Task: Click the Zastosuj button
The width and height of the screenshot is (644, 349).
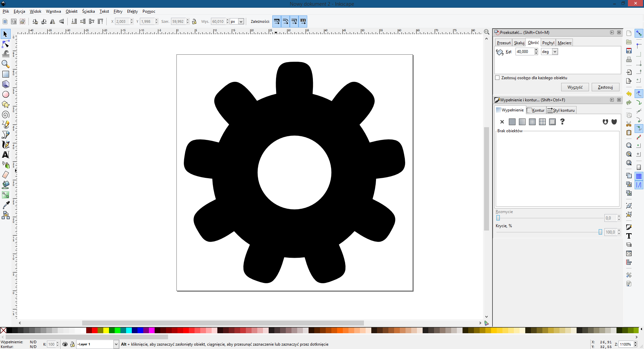Action: 605,87
